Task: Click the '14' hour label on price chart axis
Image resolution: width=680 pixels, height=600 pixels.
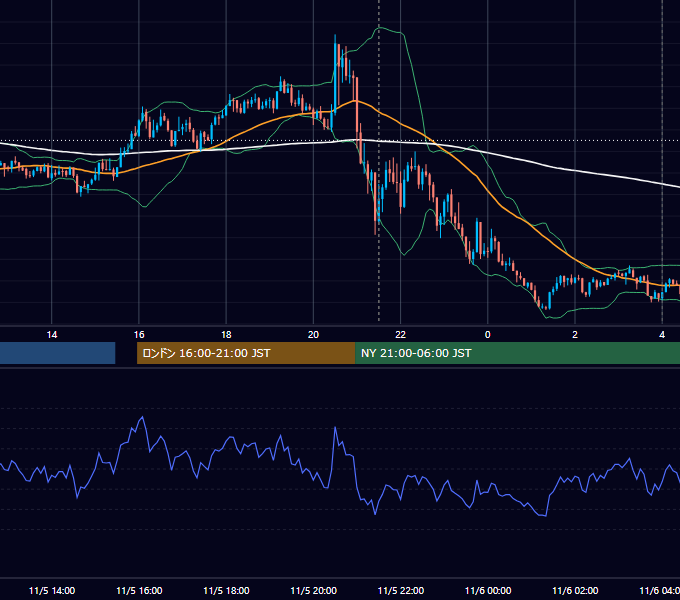Action: click(52, 335)
